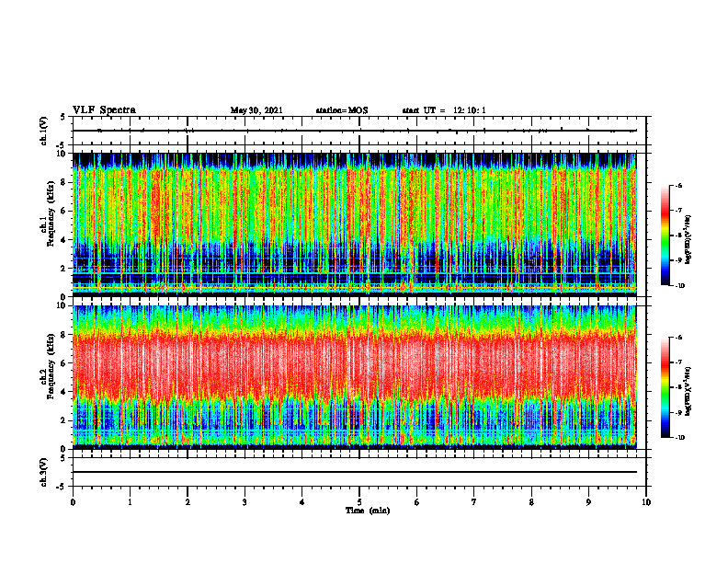The height and width of the screenshot is (563, 728).
Task: Click the ch.1 spectrogram color bar
Action: pyautogui.click(x=665, y=236)
